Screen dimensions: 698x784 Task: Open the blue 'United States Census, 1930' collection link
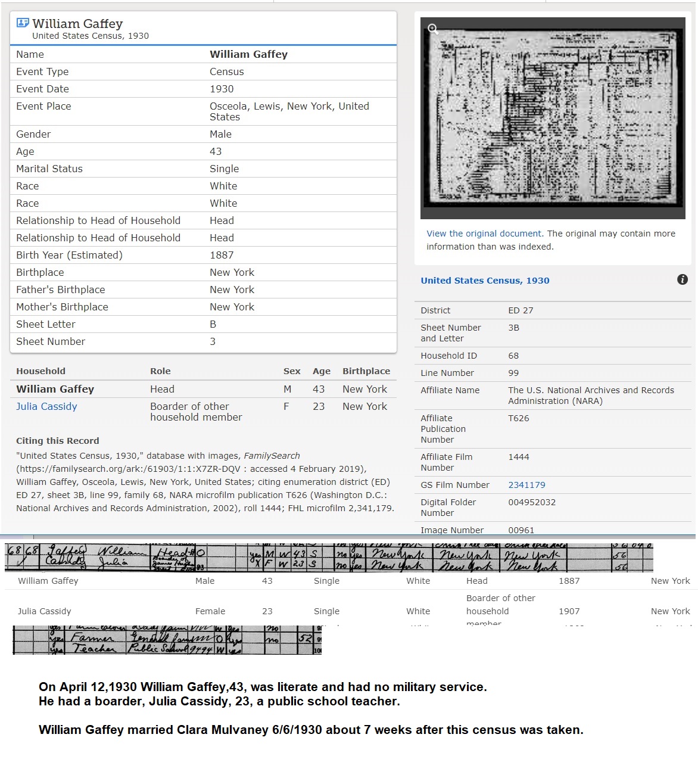[485, 281]
